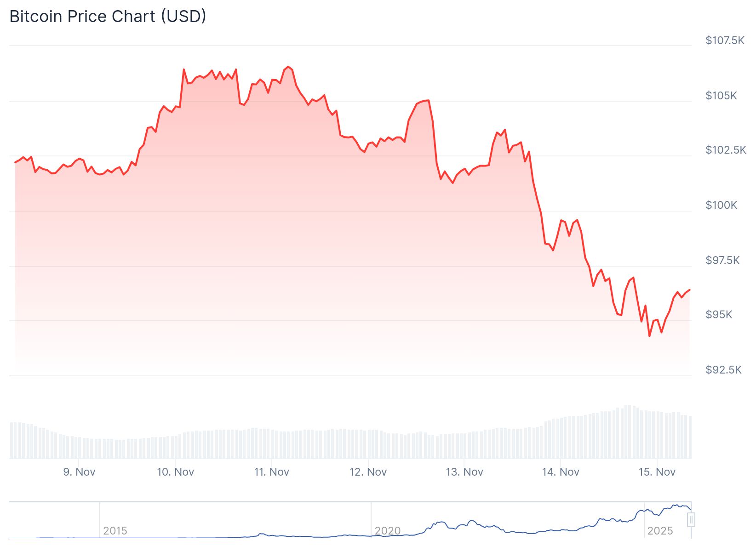Select the 10. Nov date label
Image resolution: width=756 pixels, height=552 pixels.
point(176,472)
